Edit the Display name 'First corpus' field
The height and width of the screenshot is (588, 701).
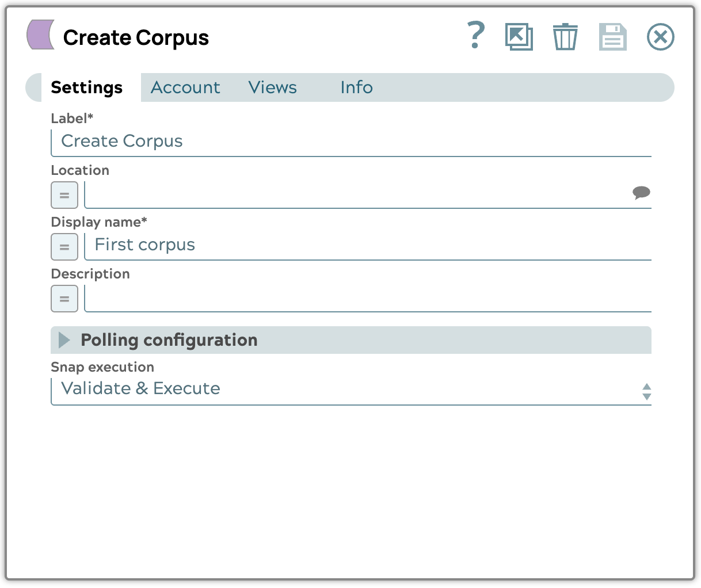click(368, 246)
